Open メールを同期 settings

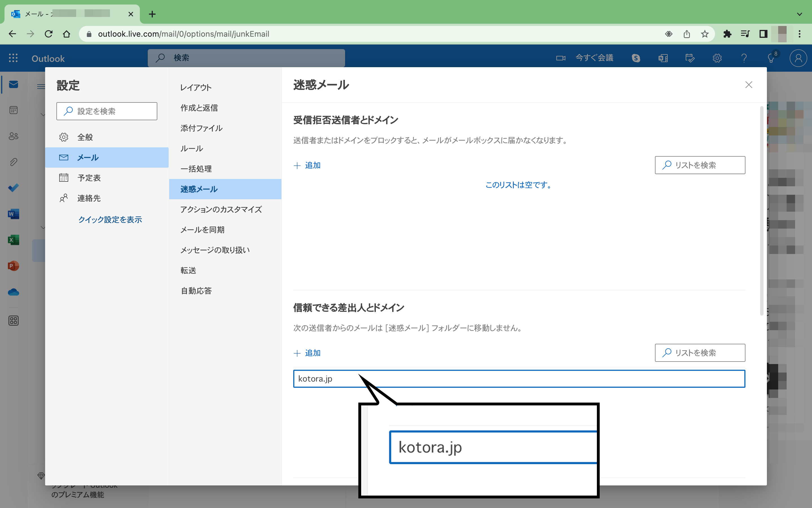tap(225, 230)
